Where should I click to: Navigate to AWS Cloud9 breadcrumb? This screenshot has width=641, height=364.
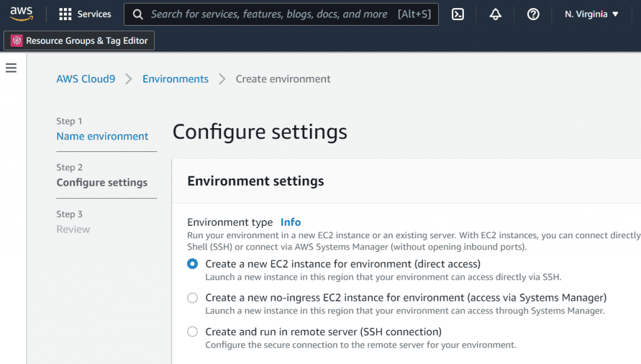[86, 79]
